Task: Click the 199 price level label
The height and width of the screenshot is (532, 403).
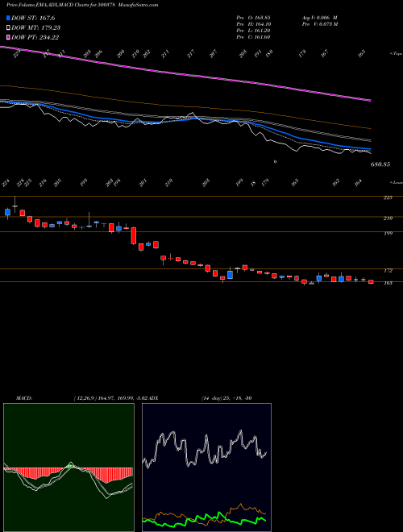Action: (388, 233)
